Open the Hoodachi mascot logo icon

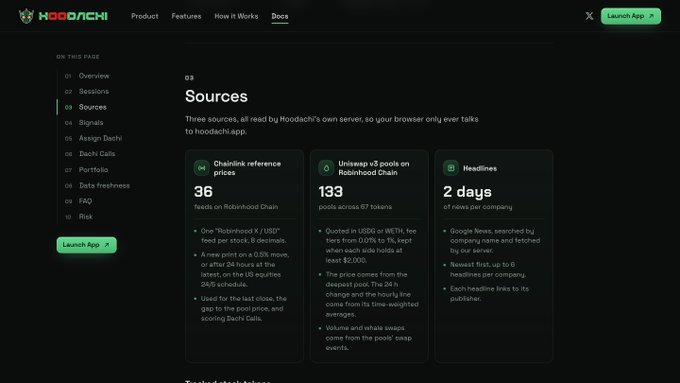point(26,16)
